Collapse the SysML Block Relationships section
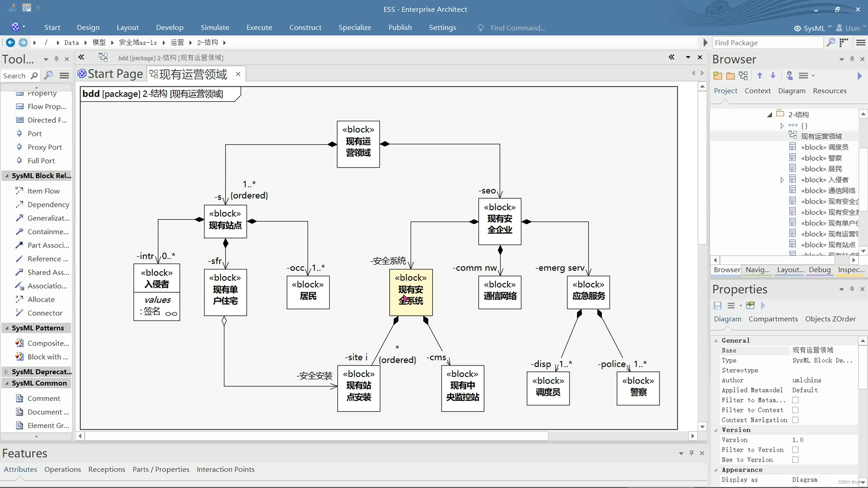The image size is (868, 488). 6,176
